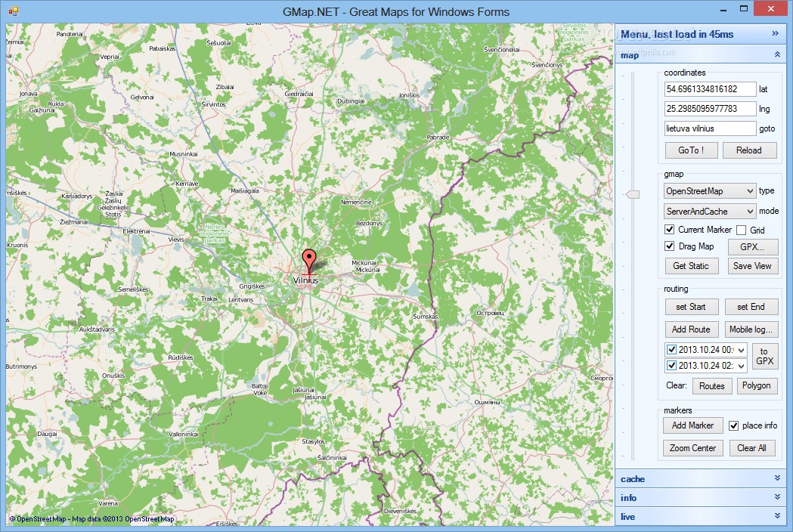Open the first date picker dropdown 2013.10.24 00
793x532 pixels.
[742, 350]
